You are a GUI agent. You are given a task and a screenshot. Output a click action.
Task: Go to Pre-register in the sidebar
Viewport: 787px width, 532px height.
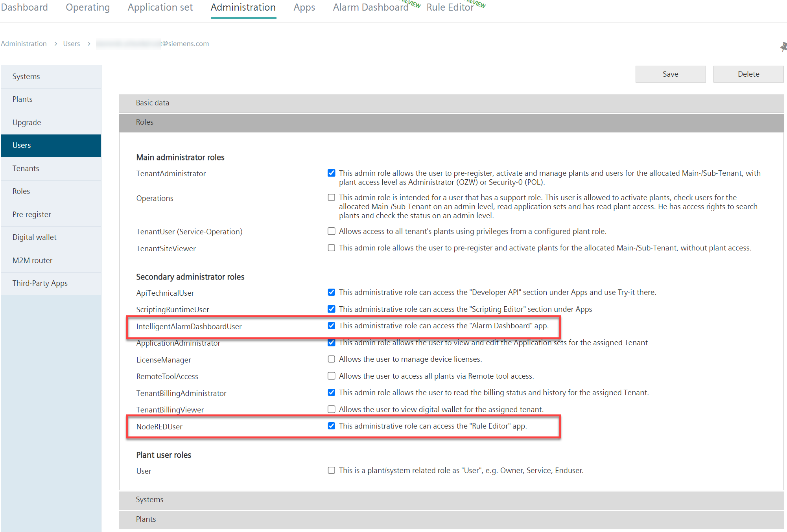click(x=51, y=215)
